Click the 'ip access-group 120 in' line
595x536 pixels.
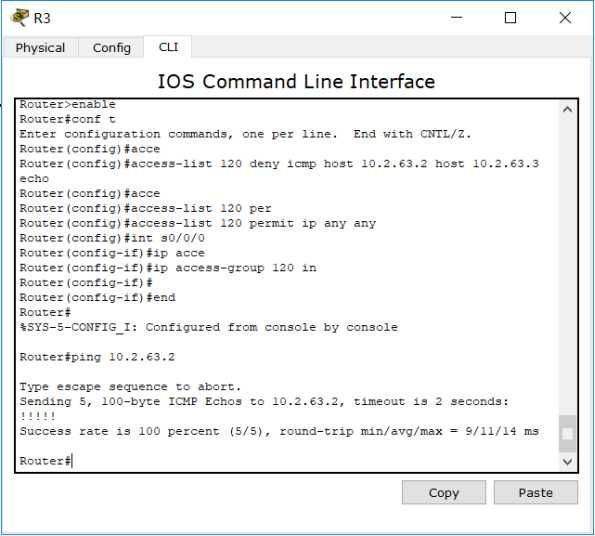coord(168,268)
